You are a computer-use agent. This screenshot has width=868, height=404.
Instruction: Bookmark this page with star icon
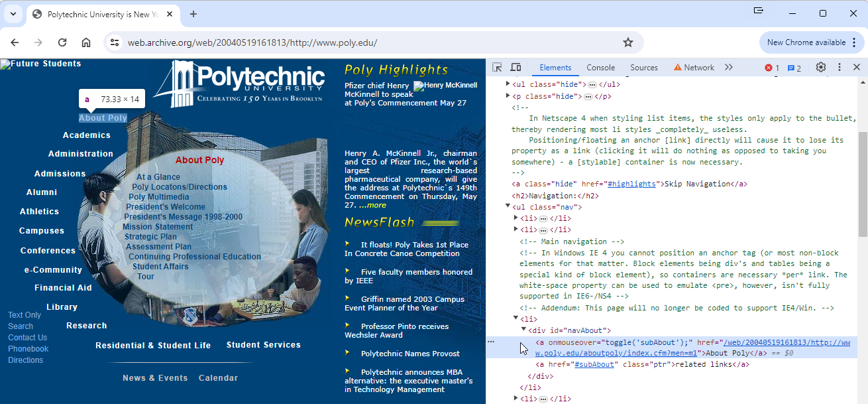[x=628, y=42]
